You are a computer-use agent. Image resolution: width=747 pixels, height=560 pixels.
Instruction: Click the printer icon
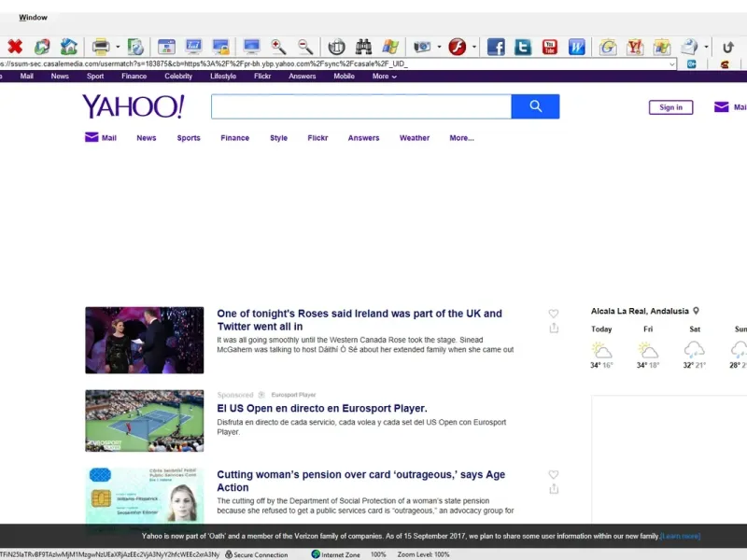click(x=101, y=47)
